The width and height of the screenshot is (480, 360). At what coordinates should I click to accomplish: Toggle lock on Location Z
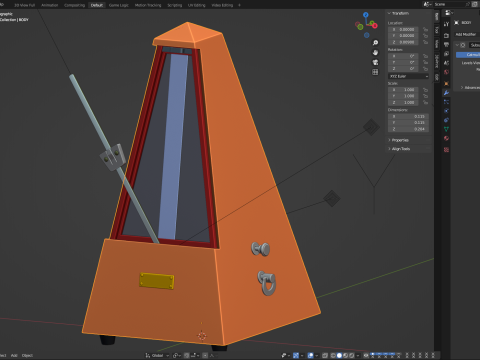(425, 42)
